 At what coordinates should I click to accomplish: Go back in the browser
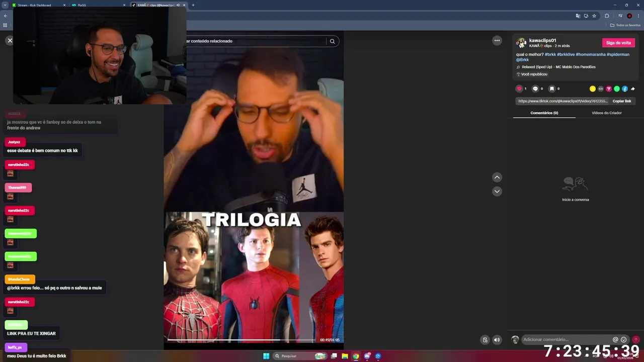(6, 16)
